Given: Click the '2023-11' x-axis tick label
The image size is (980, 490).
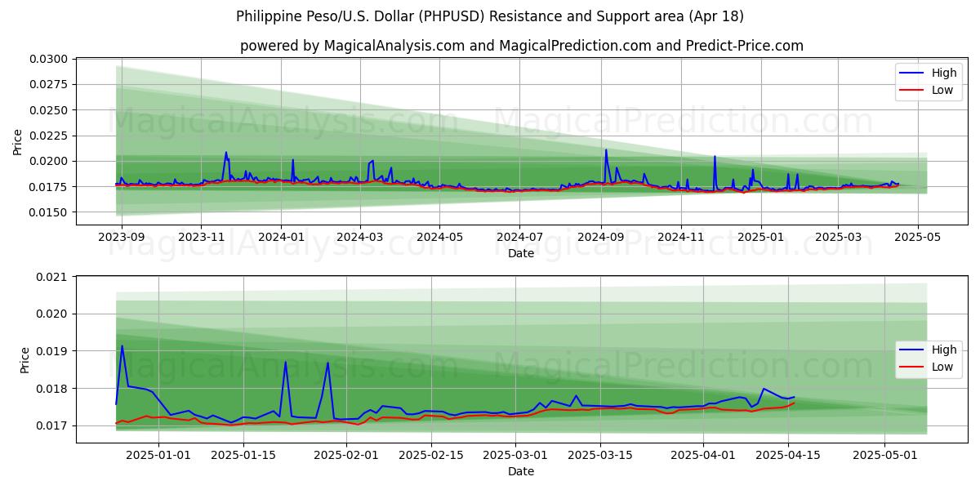Looking at the screenshot, I should 202,237.
